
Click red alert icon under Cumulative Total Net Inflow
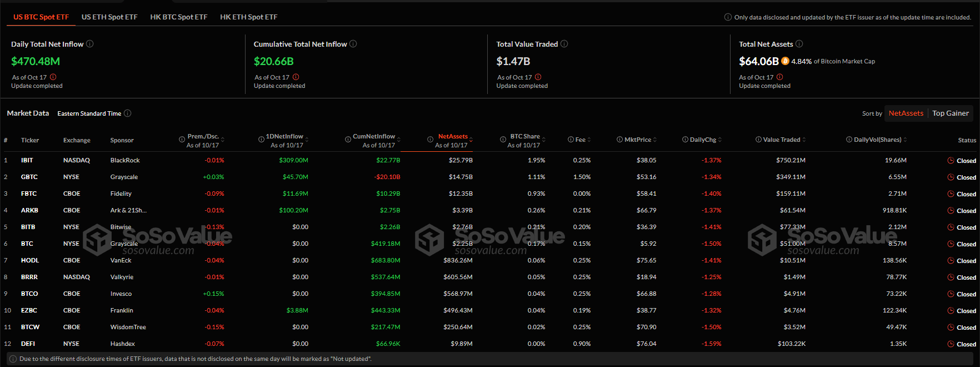point(296,77)
